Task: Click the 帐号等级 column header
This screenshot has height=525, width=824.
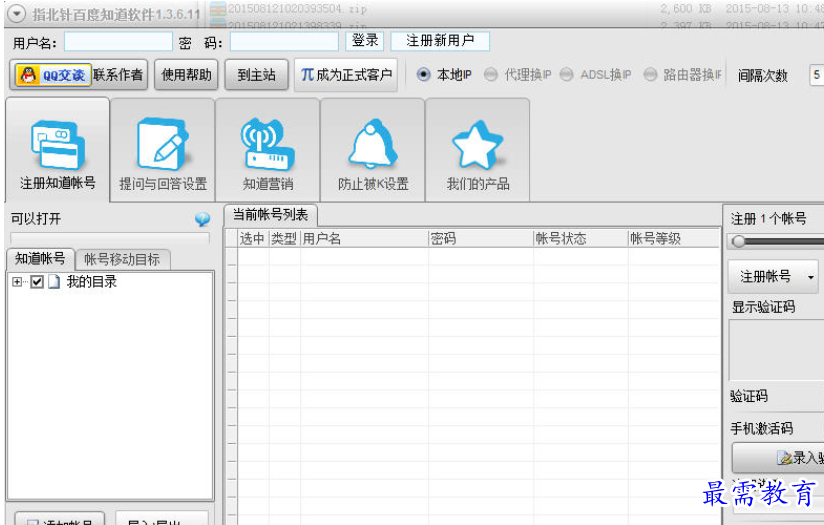Action: point(674,239)
